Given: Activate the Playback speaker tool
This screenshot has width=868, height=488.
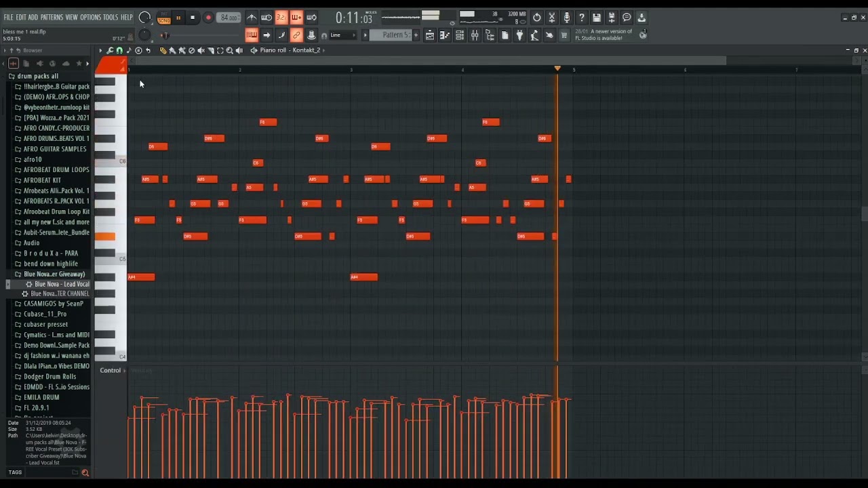Looking at the screenshot, I should click(x=239, y=50).
